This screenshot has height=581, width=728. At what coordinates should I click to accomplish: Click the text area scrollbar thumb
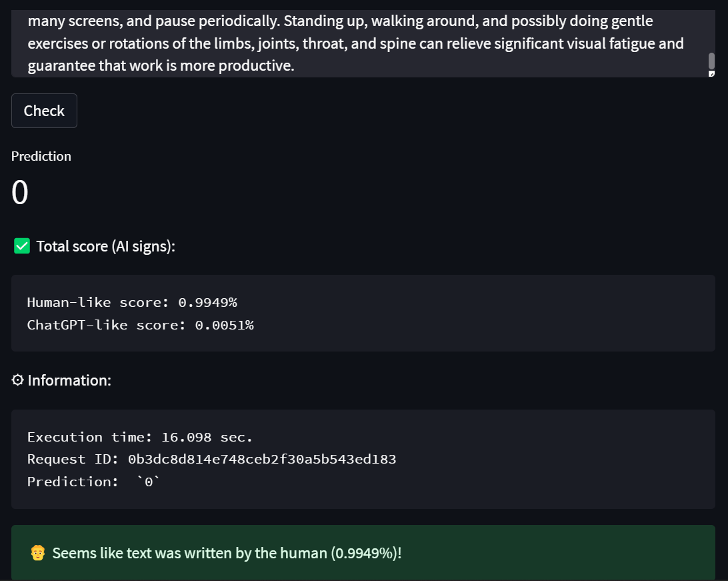tap(711, 61)
